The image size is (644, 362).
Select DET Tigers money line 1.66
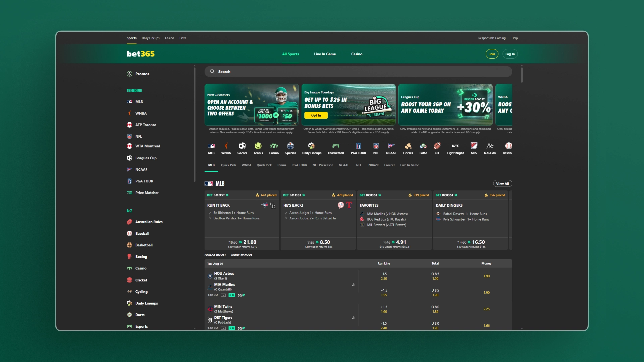486,326
